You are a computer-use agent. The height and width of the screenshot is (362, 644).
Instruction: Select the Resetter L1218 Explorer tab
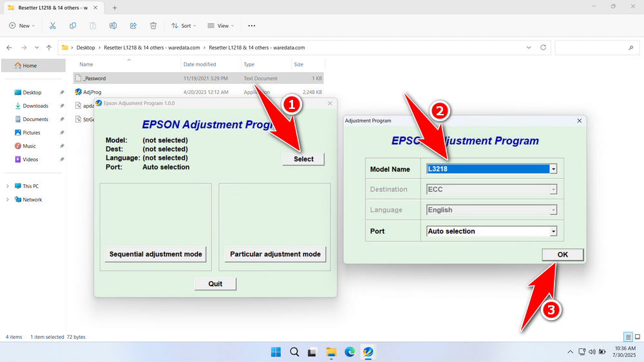point(53,8)
